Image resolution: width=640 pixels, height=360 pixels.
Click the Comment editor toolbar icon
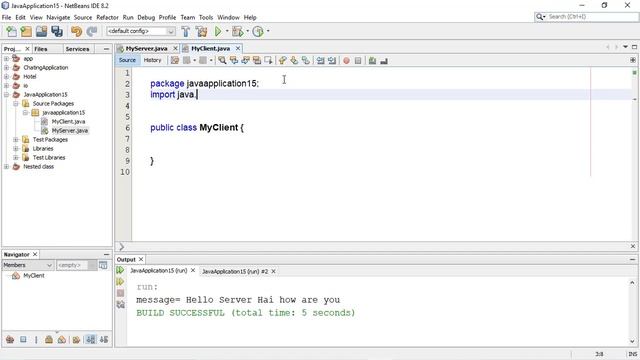click(372, 60)
